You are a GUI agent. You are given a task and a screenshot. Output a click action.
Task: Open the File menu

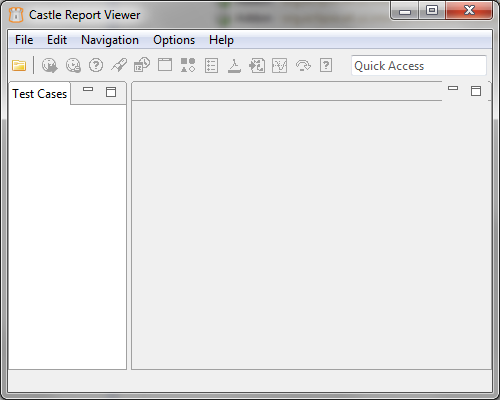(24, 40)
